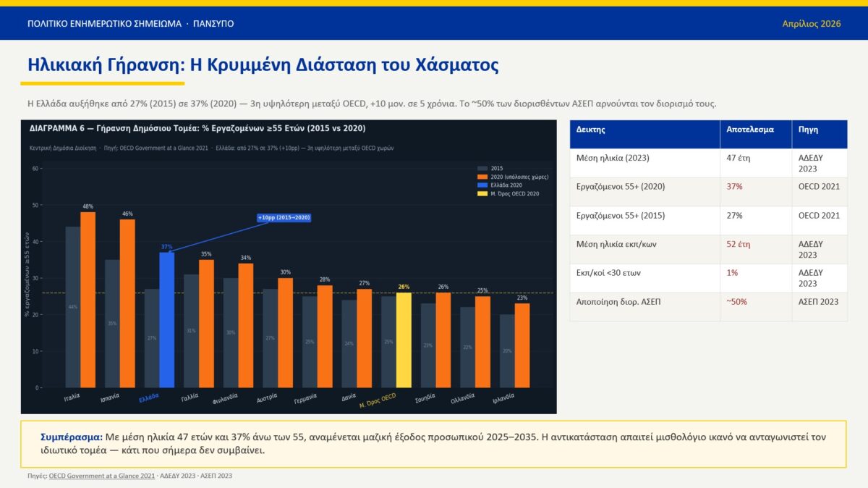
Task: Click the red ~50% value in the table
Action: 736,302
